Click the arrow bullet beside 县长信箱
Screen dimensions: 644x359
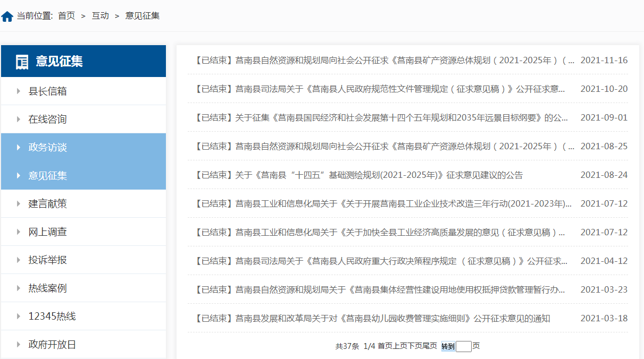coord(19,91)
